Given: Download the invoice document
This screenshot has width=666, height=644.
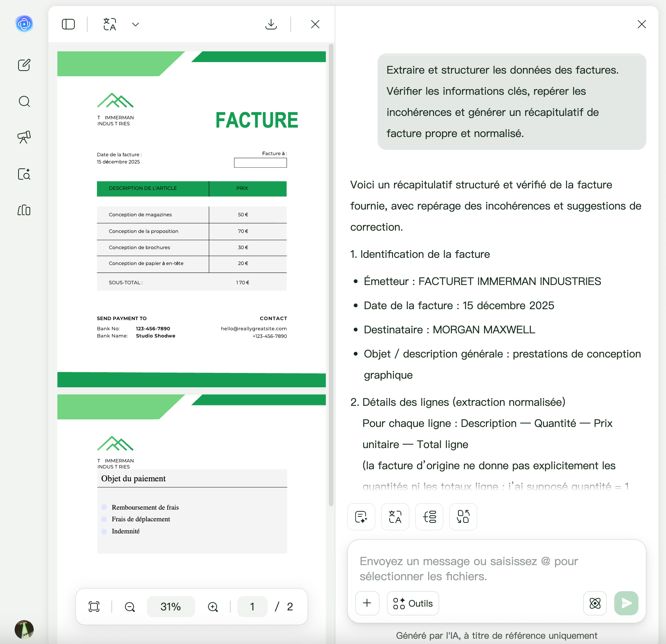Looking at the screenshot, I should [271, 24].
